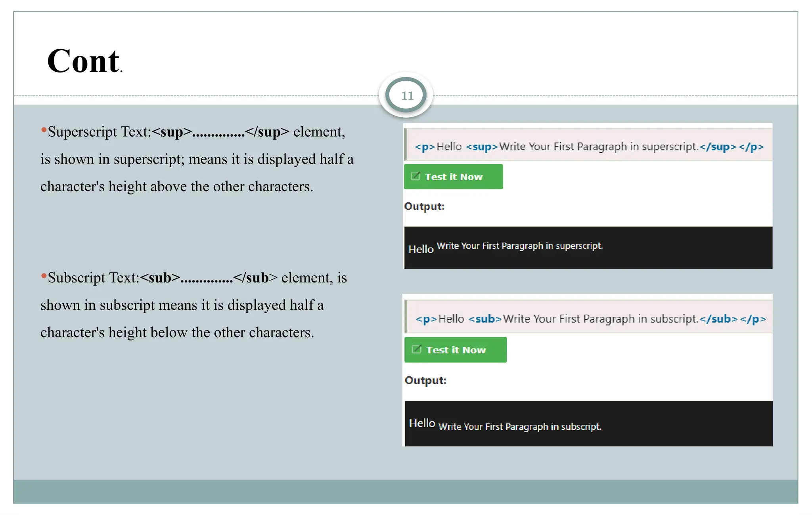Click the superscript code example line
Viewport: 812px width, 515px height.
[x=589, y=147]
